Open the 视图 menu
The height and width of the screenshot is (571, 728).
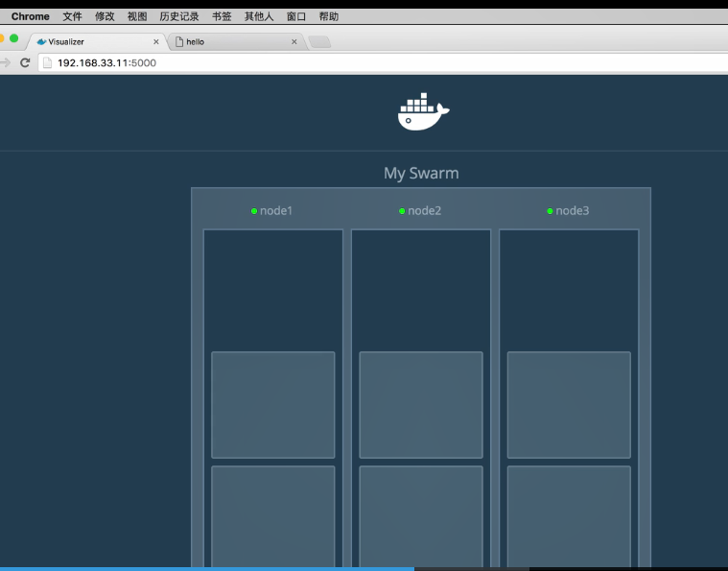tap(137, 16)
